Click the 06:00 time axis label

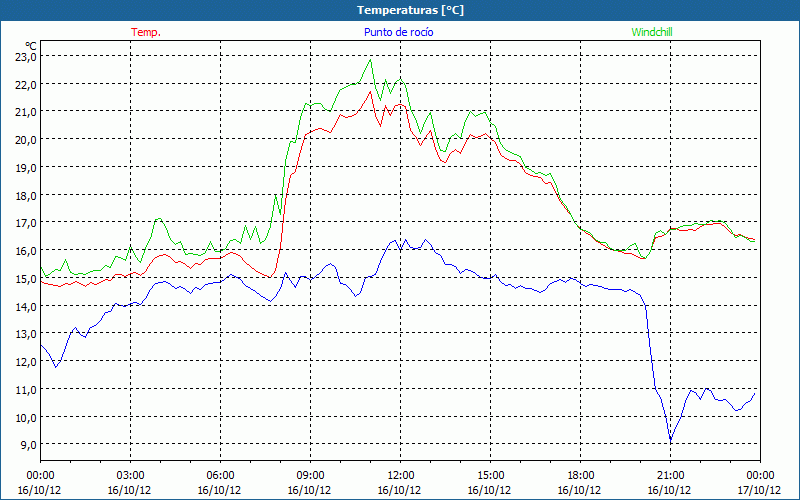(220, 476)
